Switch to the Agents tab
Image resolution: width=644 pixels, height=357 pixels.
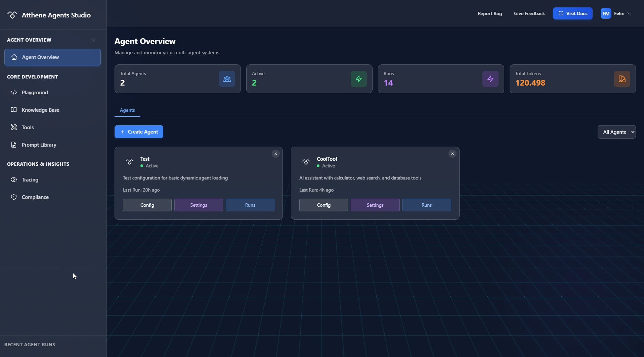pos(127,110)
